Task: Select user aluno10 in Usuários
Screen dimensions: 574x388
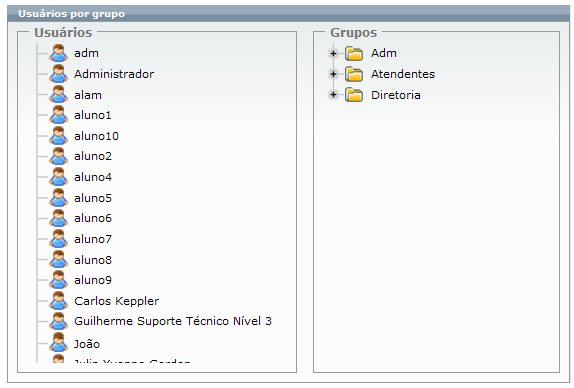Action: click(x=96, y=136)
